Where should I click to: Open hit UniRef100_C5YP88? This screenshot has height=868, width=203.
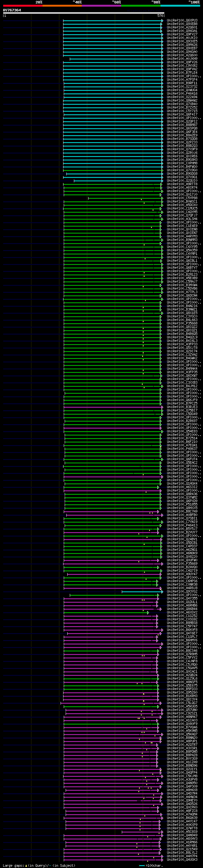pos(182,198)
